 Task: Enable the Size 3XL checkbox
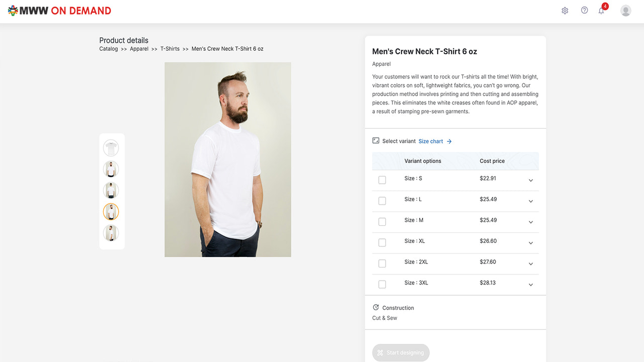[382, 284]
